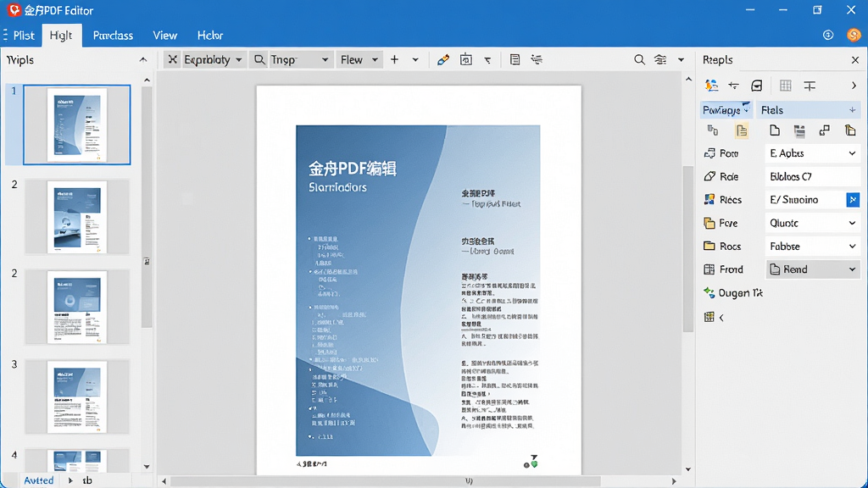
Task: Open the Foye dropdown showing Qluote
Action: pyautogui.click(x=813, y=223)
